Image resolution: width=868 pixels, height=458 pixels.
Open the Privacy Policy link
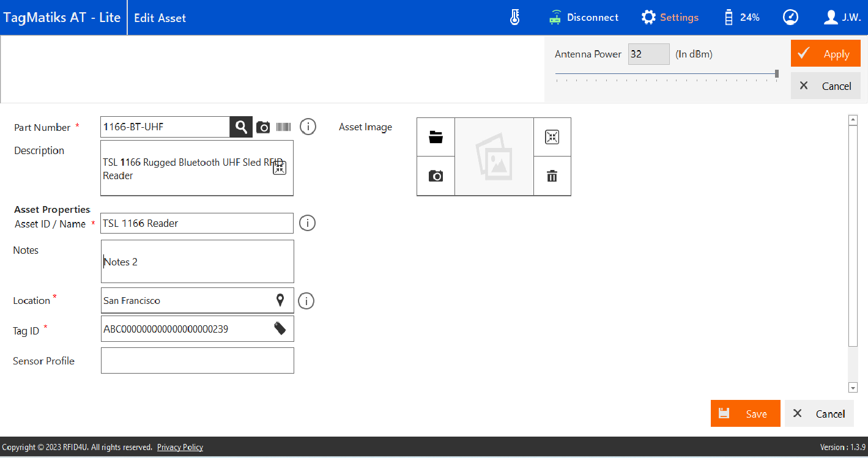[x=180, y=447]
